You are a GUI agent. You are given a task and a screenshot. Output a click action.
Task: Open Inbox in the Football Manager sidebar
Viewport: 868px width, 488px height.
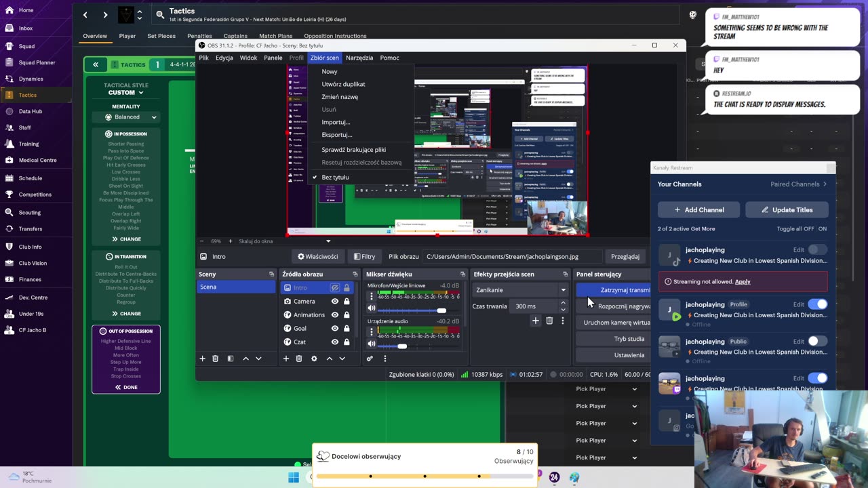tap(26, 28)
